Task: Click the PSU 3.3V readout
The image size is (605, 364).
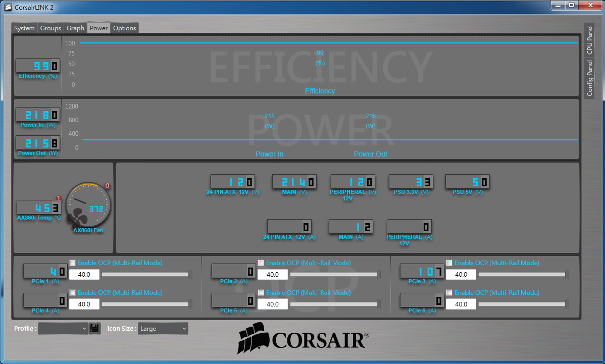Action: [411, 182]
